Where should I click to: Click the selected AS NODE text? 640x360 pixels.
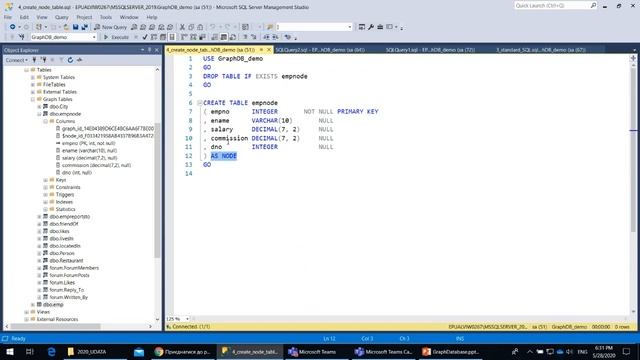click(x=224, y=156)
